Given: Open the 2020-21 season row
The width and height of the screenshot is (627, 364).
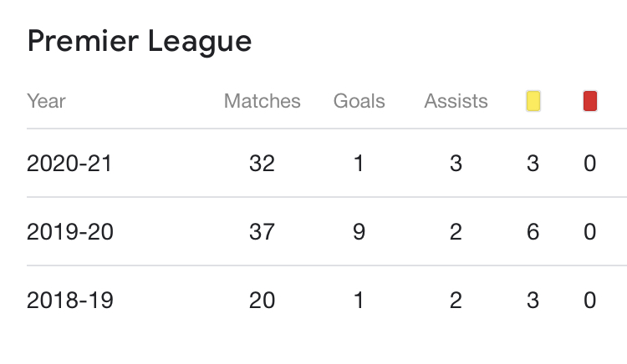Looking at the screenshot, I should [69, 164].
